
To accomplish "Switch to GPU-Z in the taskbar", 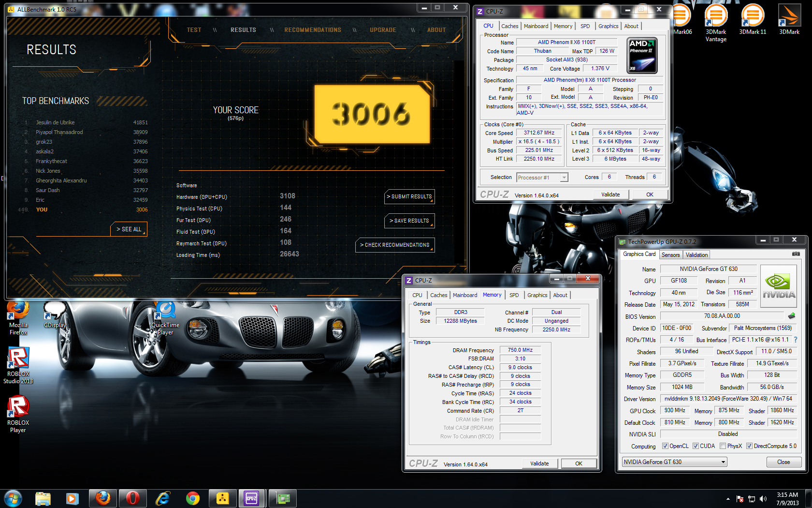I will tap(282, 498).
